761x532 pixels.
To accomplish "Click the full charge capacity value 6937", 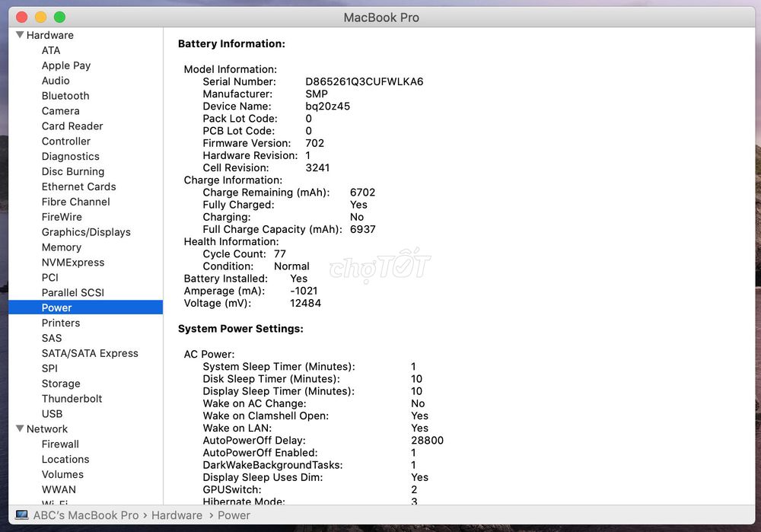I will 362,229.
